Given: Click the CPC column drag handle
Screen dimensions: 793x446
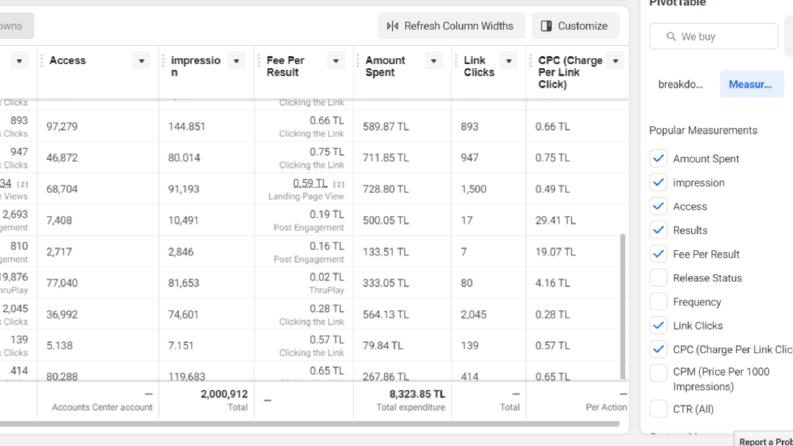Looking at the screenshot, I should (531, 61).
